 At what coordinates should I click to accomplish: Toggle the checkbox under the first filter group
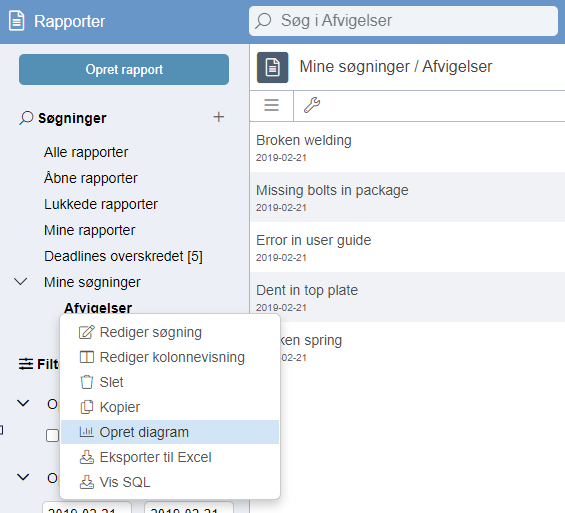[x=52, y=435]
